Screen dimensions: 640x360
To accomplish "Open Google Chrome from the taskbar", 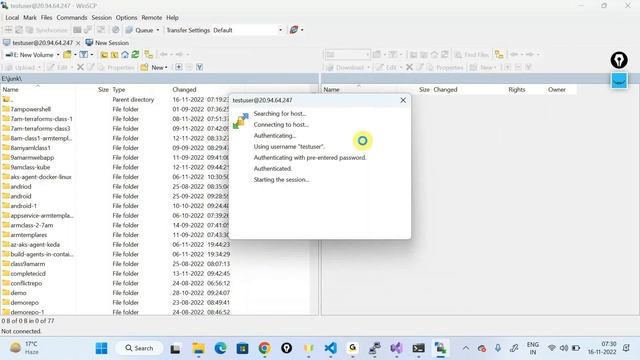I will 264,348.
